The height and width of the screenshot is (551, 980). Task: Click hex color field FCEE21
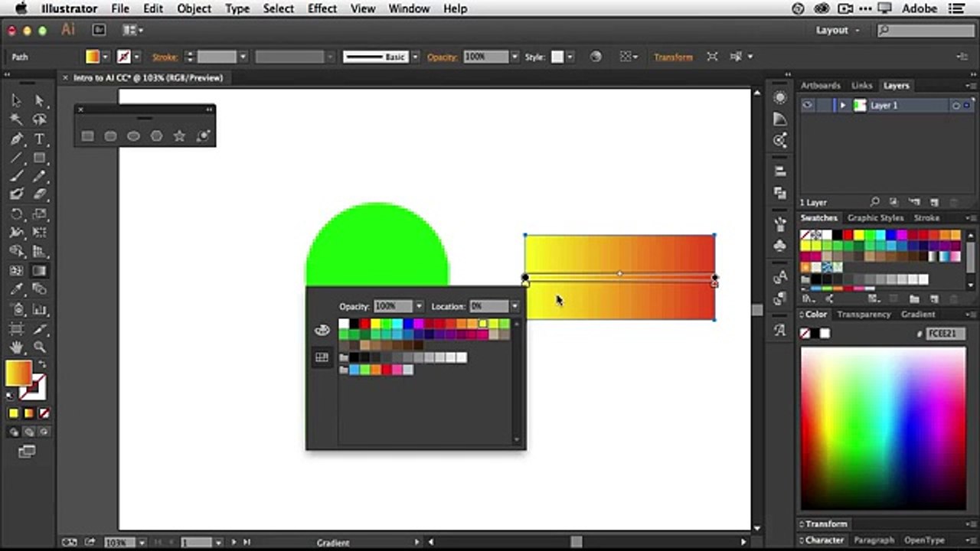(x=945, y=334)
